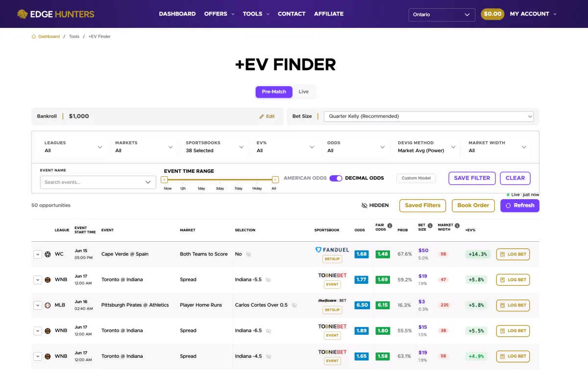Go to the Affiliate page
588x370 pixels.
click(329, 14)
